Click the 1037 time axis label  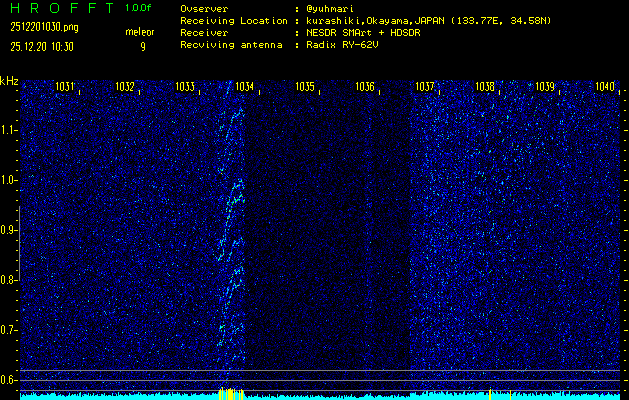pos(425,86)
